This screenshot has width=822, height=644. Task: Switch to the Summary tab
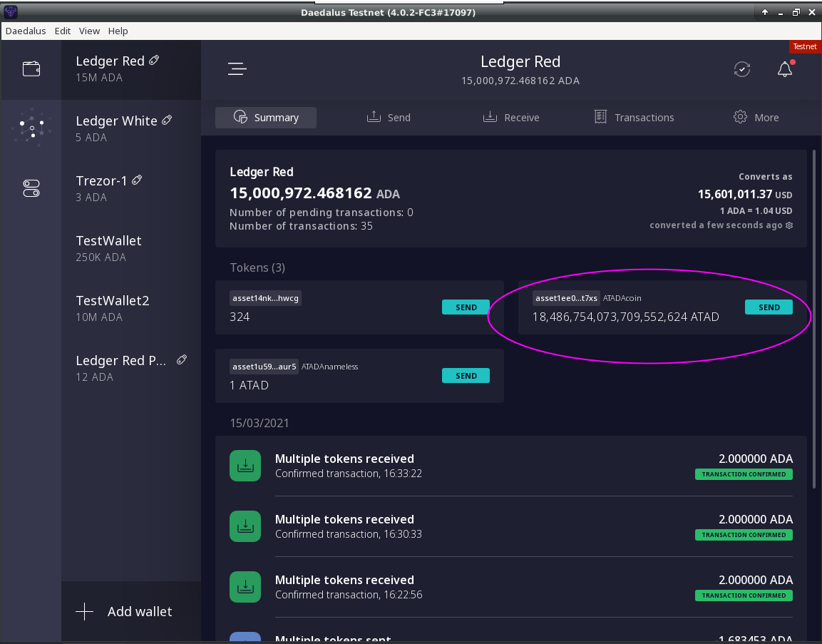click(x=266, y=118)
